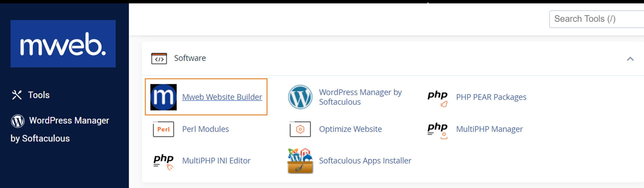The height and width of the screenshot is (188, 644).
Task: Click the mweb logo banner
Action: tap(63, 44)
